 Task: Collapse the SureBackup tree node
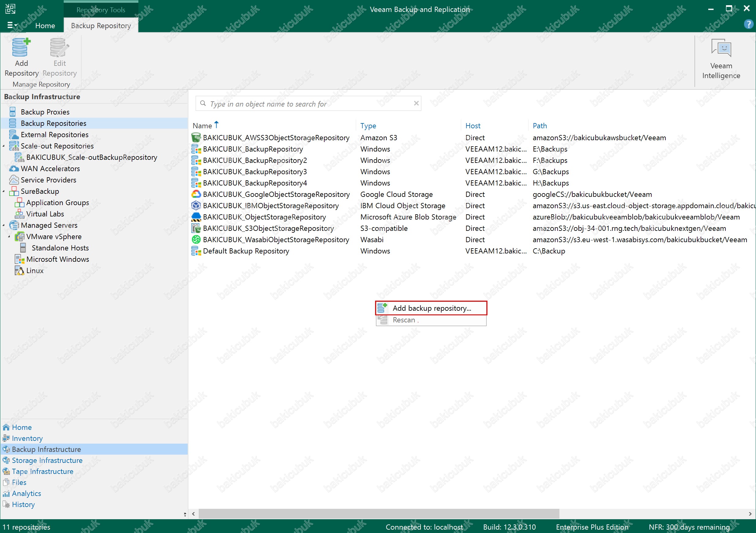click(4, 191)
